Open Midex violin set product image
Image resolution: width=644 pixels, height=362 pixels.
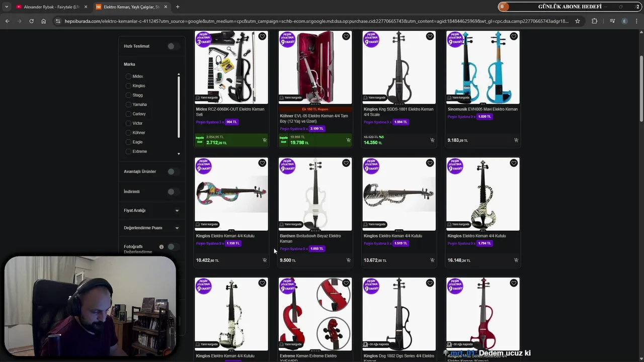(231, 67)
